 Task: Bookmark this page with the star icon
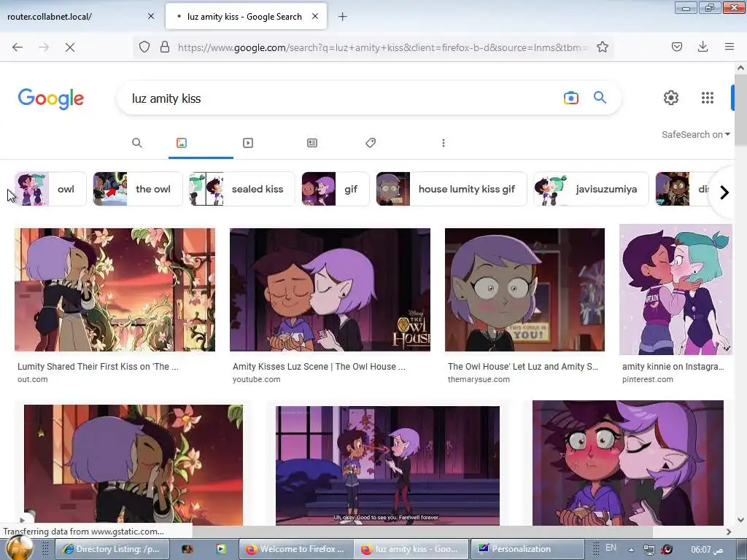point(602,47)
